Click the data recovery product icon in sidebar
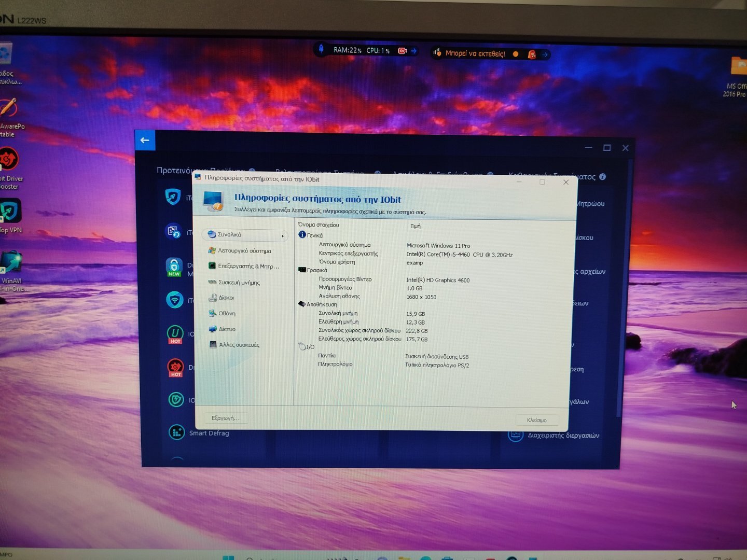747x560 pixels. [x=173, y=231]
